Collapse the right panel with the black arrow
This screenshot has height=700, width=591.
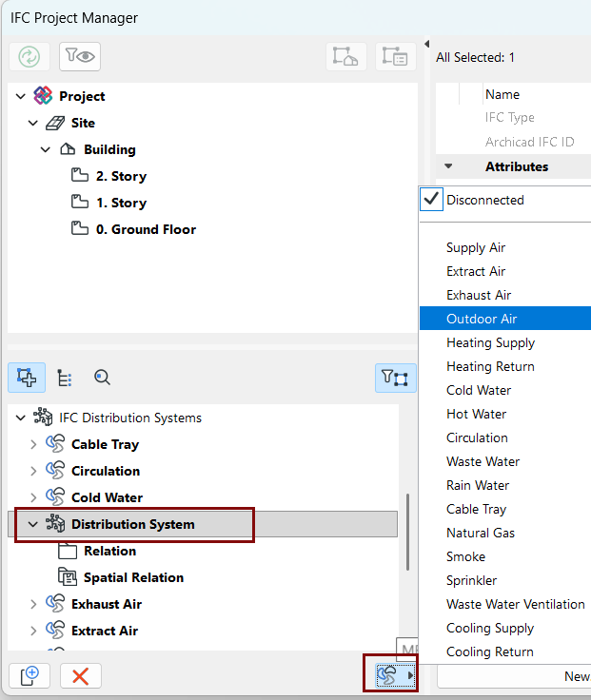[x=426, y=44]
